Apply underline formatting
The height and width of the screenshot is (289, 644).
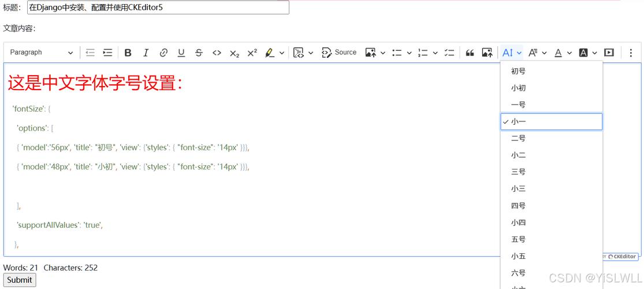[181, 53]
